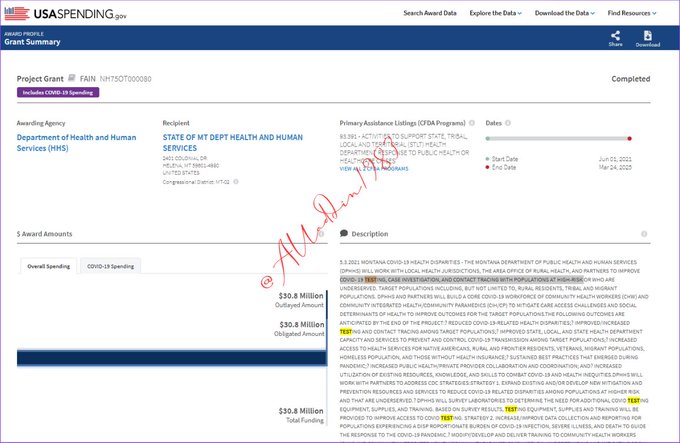
Task: Switch to the COVID-19 Spending tab
Action: point(111,266)
